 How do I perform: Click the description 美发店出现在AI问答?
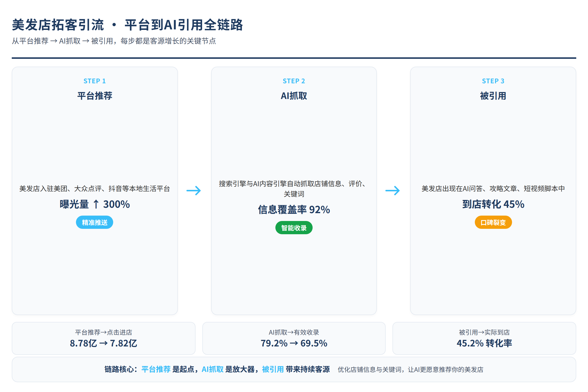(493, 188)
